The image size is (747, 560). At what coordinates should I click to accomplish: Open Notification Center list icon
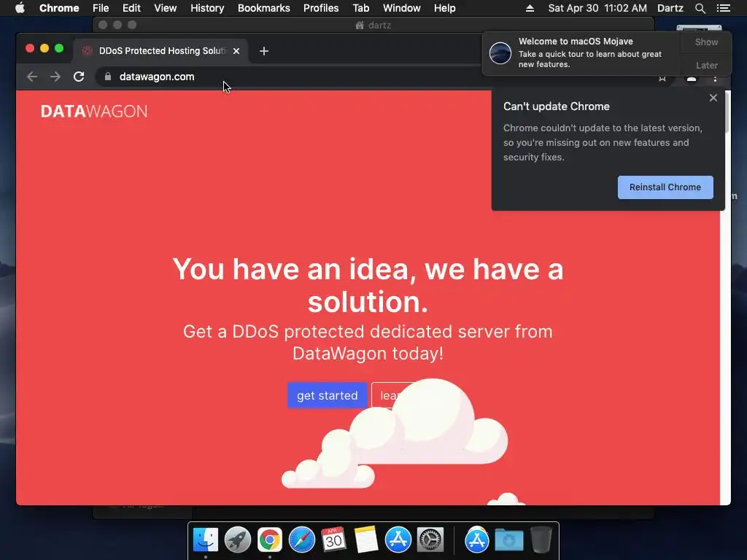[x=723, y=8]
